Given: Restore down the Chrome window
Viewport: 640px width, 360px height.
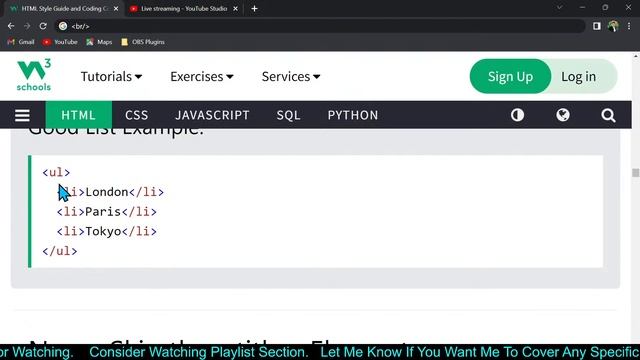Looking at the screenshot, I should (x=605, y=8).
